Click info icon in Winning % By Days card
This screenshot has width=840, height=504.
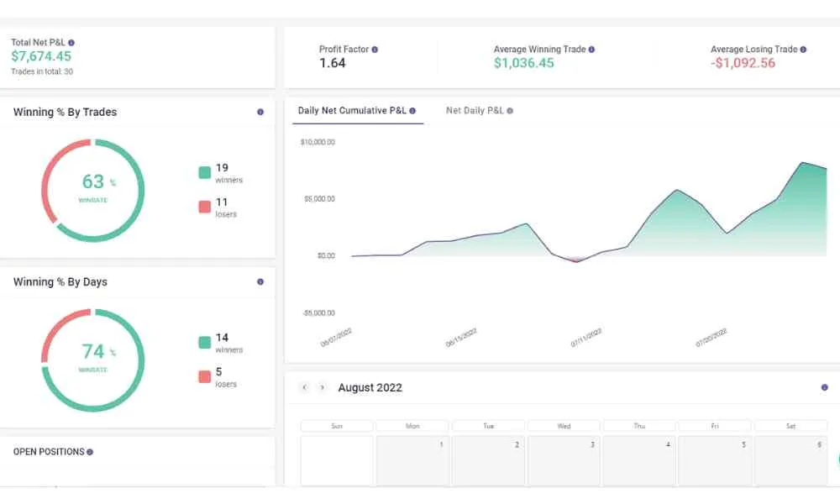(x=260, y=281)
